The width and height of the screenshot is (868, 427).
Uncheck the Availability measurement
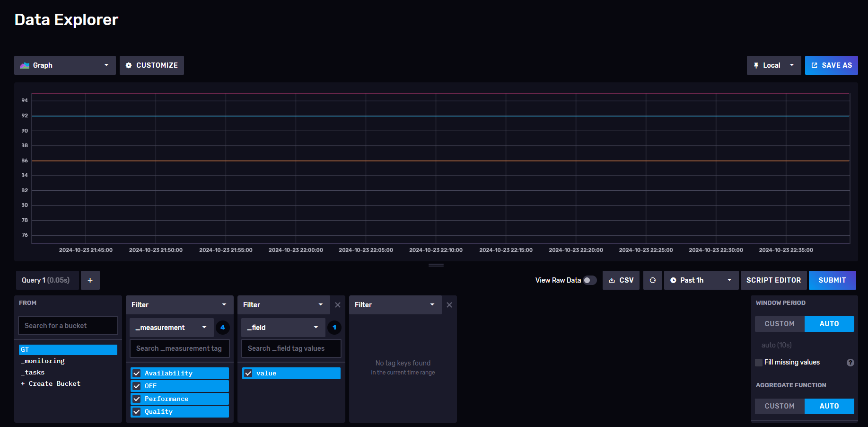click(x=137, y=374)
